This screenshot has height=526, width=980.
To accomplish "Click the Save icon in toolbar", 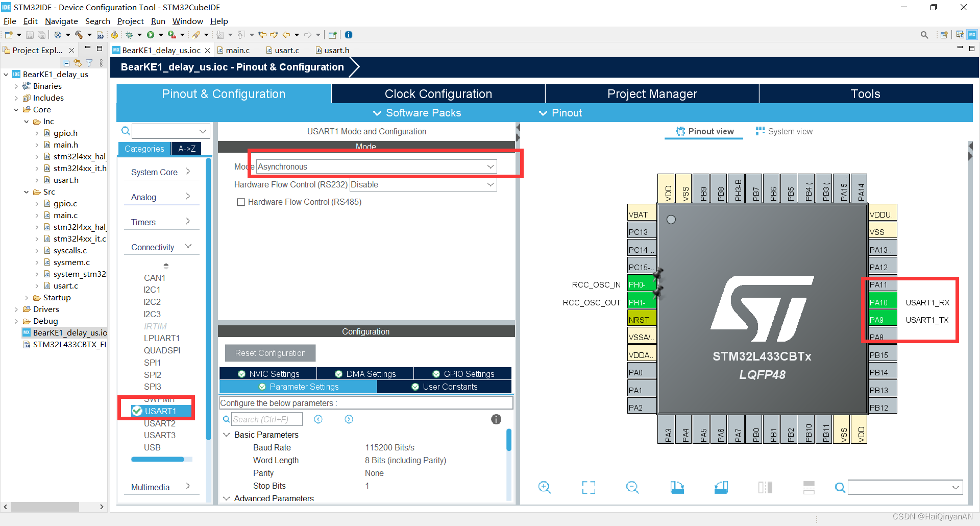I will 30,35.
